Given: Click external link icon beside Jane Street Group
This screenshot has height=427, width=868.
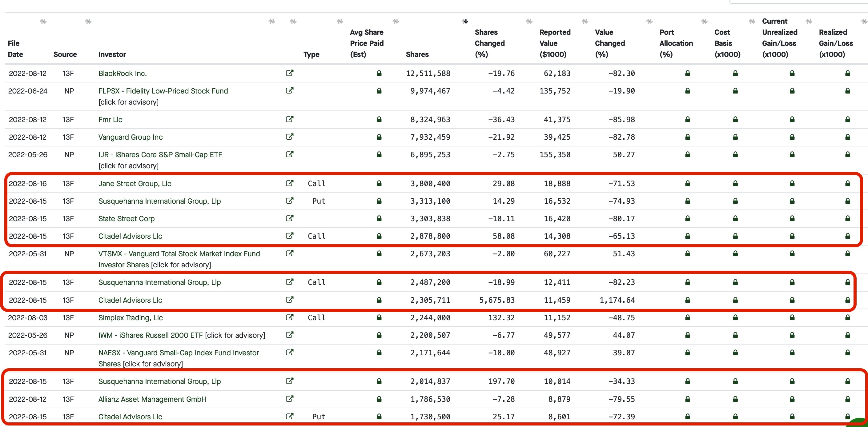Looking at the screenshot, I should point(289,183).
